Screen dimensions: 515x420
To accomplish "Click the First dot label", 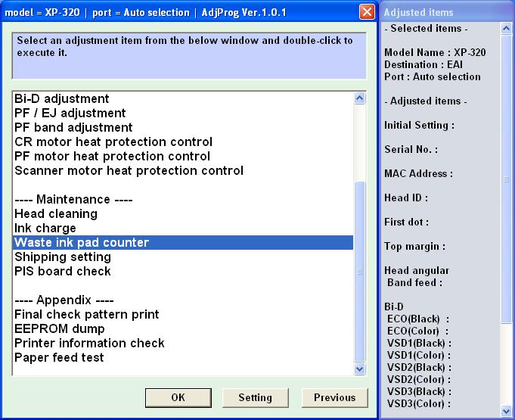I will tap(407, 222).
